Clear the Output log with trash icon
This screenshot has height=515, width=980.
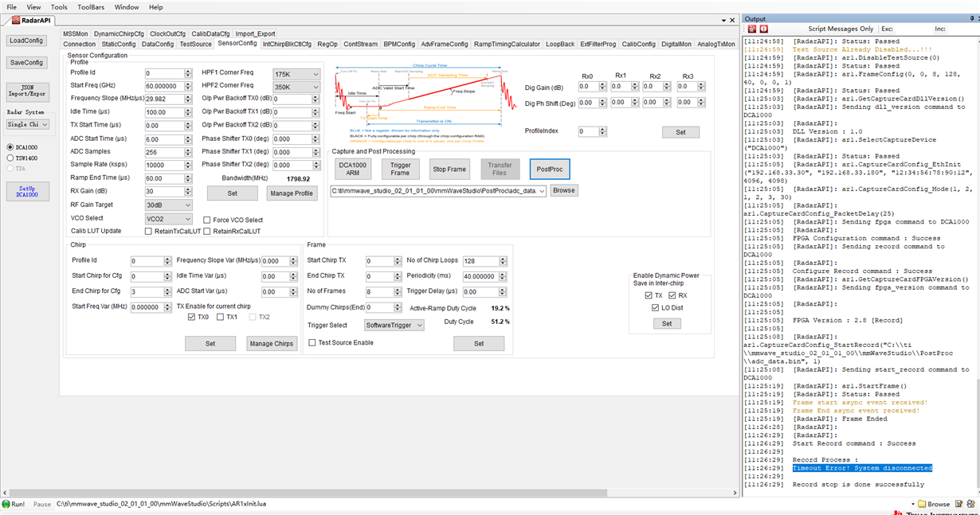click(x=751, y=29)
